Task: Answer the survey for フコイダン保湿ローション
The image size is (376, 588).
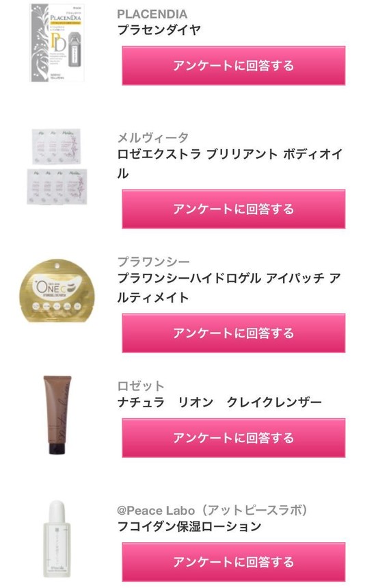Action: (233, 562)
